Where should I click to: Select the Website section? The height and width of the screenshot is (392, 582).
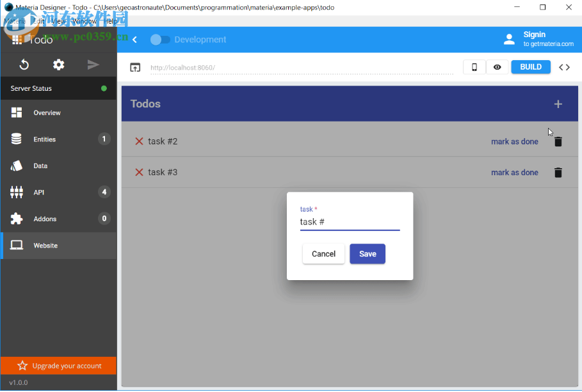tap(59, 246)
